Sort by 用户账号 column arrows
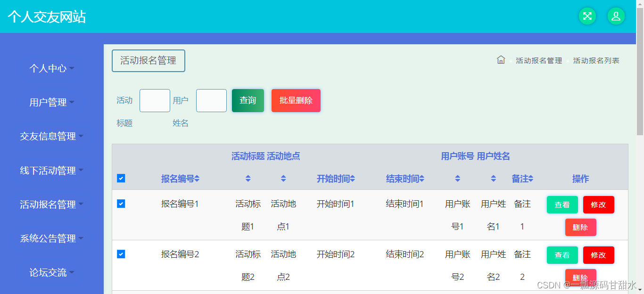Viewport: 644px width, 294px height. tap(457, 179)
